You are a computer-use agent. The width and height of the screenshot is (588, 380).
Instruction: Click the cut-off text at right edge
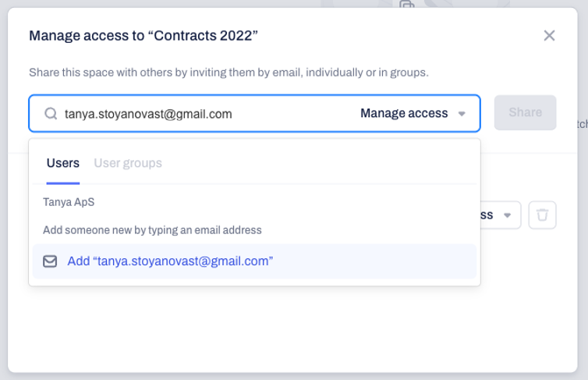[583, 124]
